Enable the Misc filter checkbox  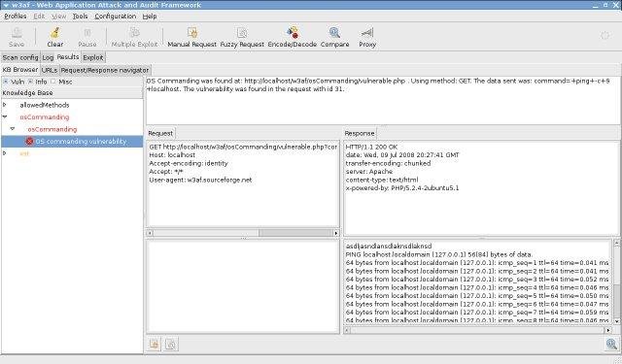coord(53,82)
